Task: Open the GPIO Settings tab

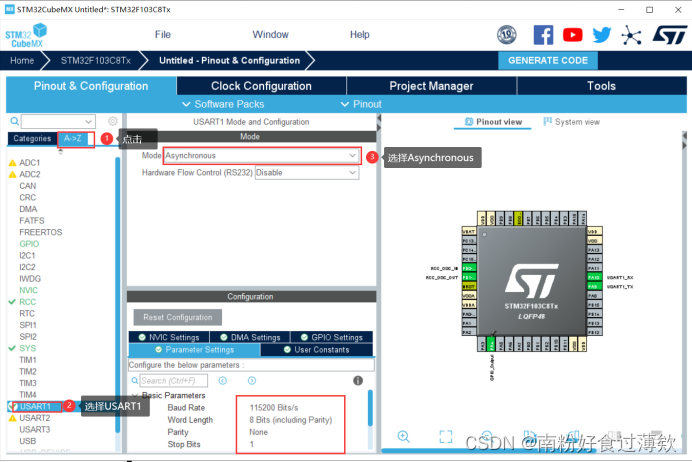Action: click(x=332, y=337)
